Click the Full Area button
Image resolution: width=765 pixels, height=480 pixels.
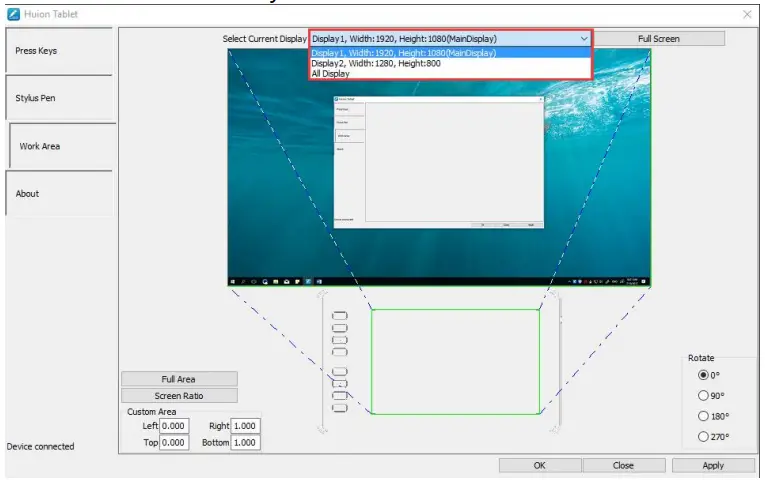click(179, 379)
